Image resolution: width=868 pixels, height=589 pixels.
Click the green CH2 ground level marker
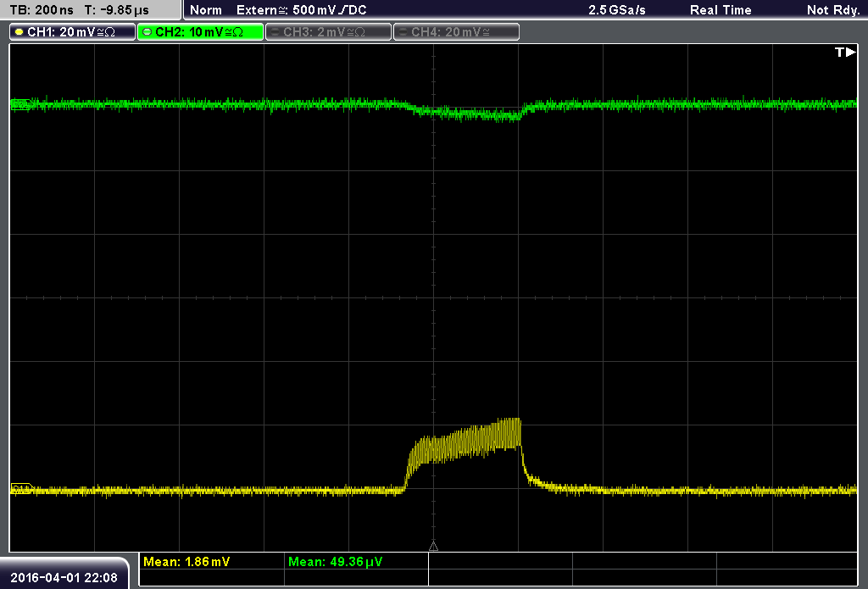(x=21, y=104)
